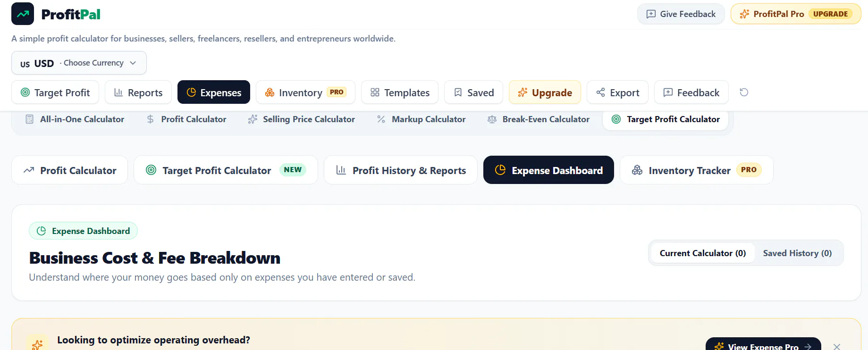Go to the Reports nav tab
The width and height of the screenshot is (868, 350).
pyautogui.click(x=138, y=92)
